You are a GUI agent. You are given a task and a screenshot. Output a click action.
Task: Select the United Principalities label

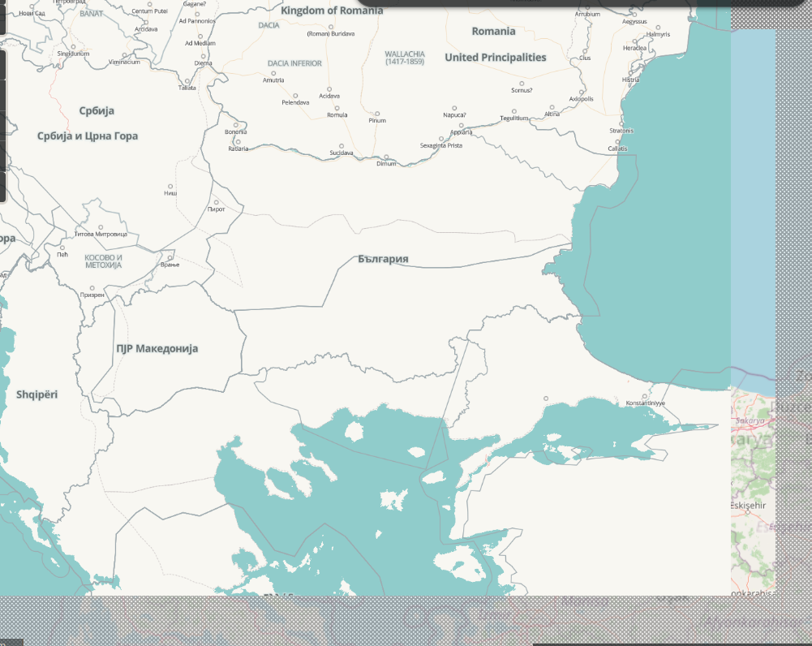tap(494, 58)
